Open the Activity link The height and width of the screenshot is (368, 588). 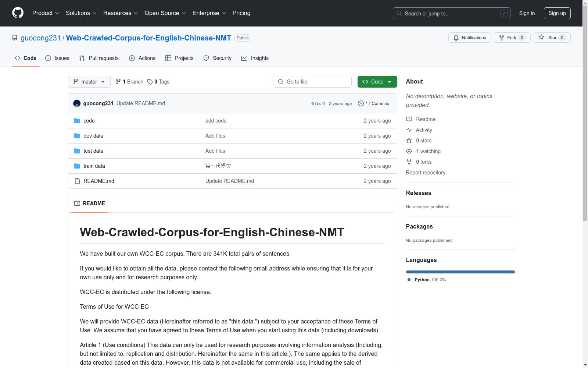[419, 130]
